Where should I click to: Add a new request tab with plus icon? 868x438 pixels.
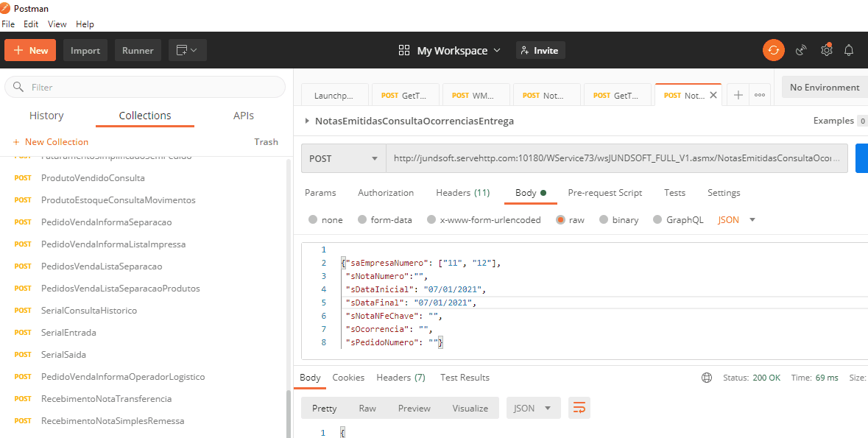click(x=738, y=95)
